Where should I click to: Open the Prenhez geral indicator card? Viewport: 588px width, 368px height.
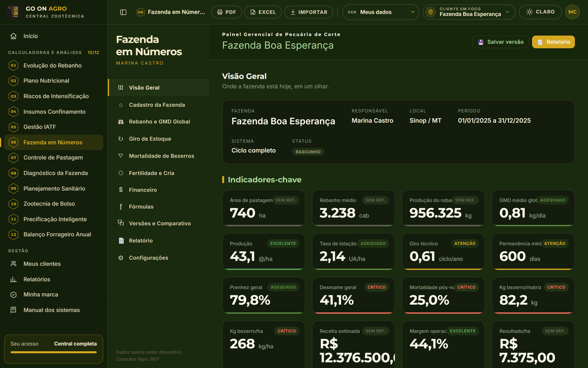click(264, 295)
